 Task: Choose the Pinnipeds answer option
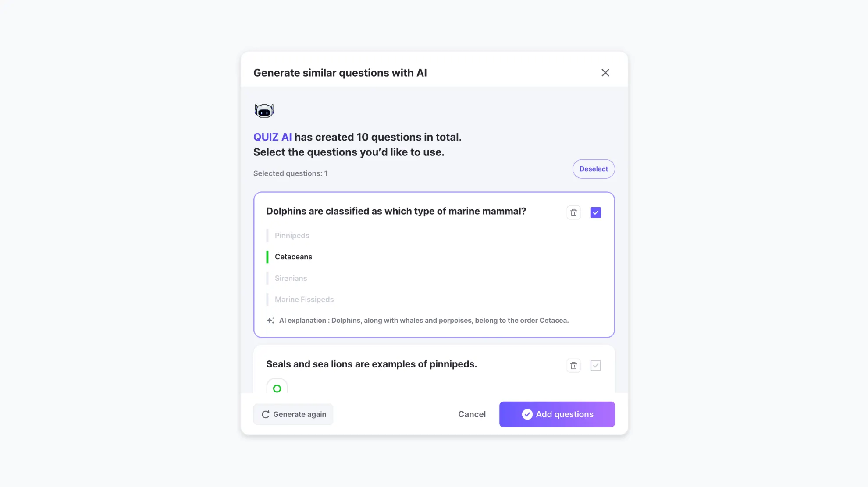pyautogui.click(x=292, y=236)
